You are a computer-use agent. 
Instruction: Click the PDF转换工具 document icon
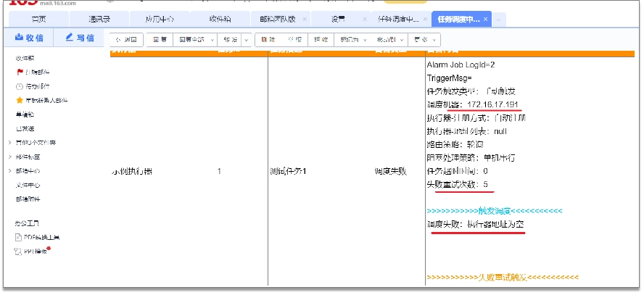click(x=18, y=237)
